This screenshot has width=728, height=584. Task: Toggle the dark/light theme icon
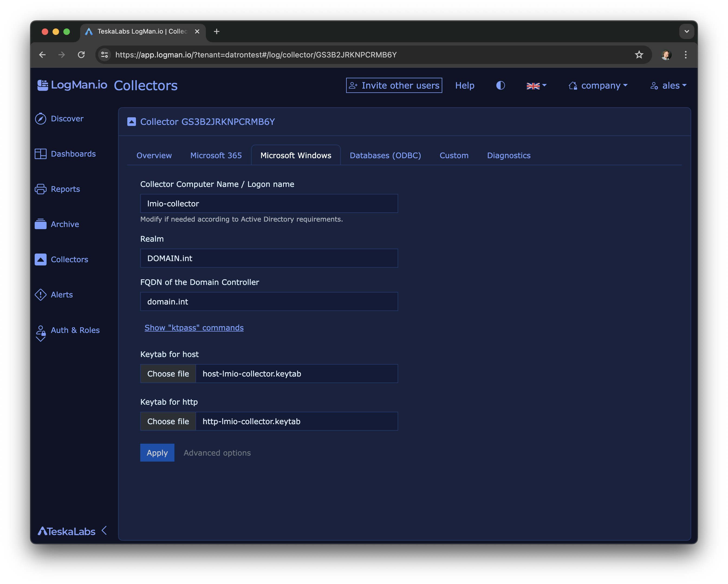(x=500, y=85)
